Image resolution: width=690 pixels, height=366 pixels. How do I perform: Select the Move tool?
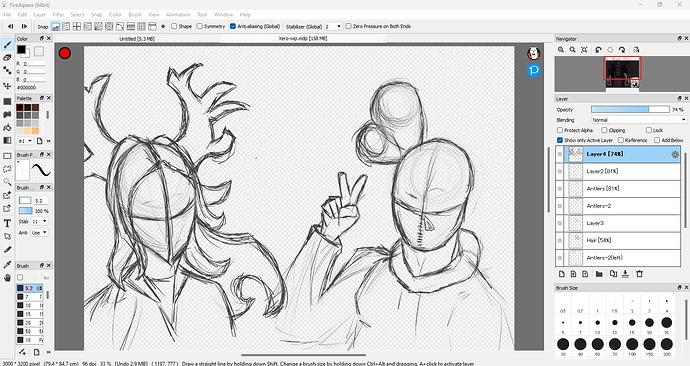(x=7, y=85)
